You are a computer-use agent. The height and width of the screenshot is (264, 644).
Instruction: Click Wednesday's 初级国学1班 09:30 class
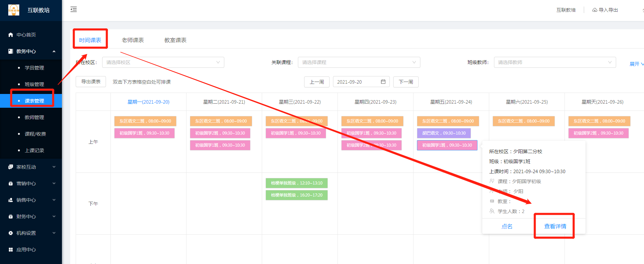[x=296, y=133]
